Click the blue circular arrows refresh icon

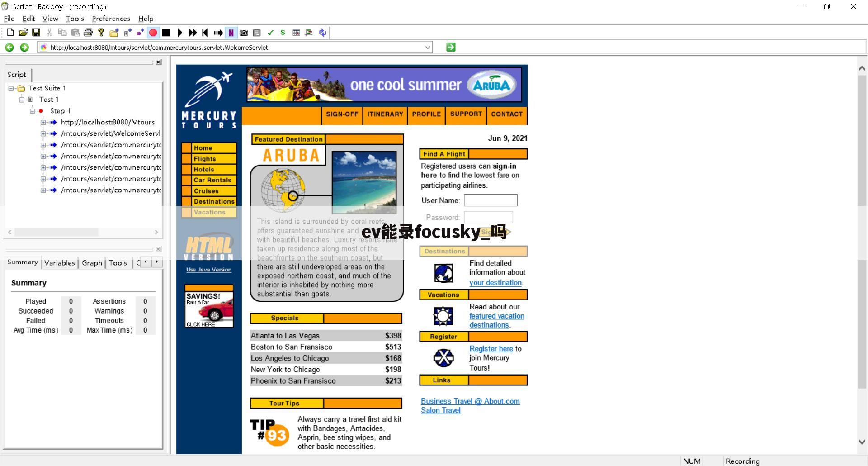(322, 33)
